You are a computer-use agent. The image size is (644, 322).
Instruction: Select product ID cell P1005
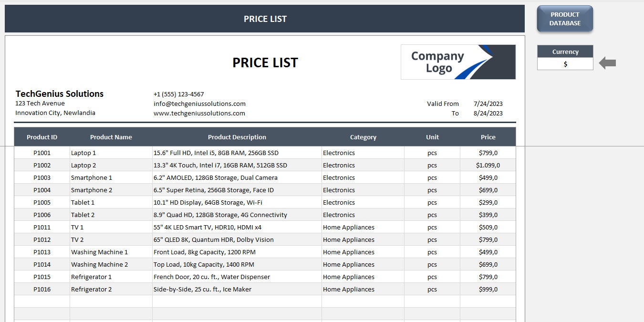[x=42, y=202]
